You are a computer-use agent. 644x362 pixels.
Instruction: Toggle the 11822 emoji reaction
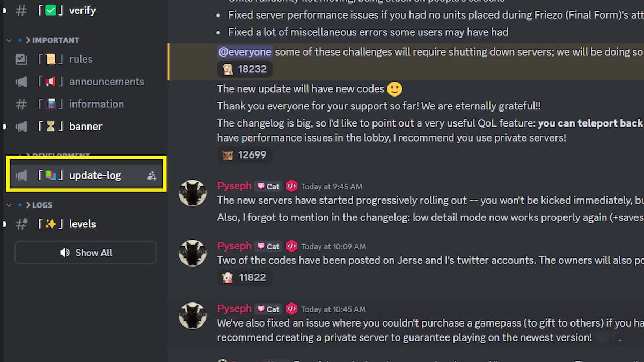point(244,277)
